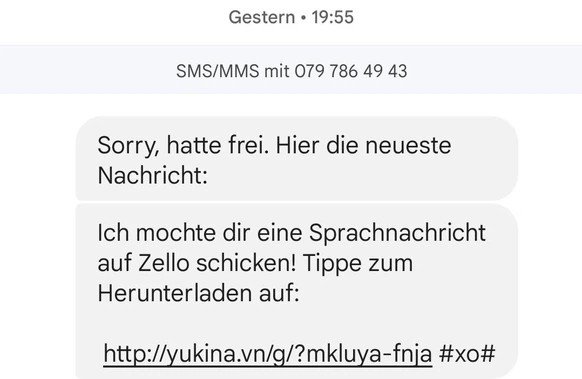Image resolution: width=582 pixels, height=379 pixels.
Task: Click the '#xo#' text after the link
Action: coord(467,354)
